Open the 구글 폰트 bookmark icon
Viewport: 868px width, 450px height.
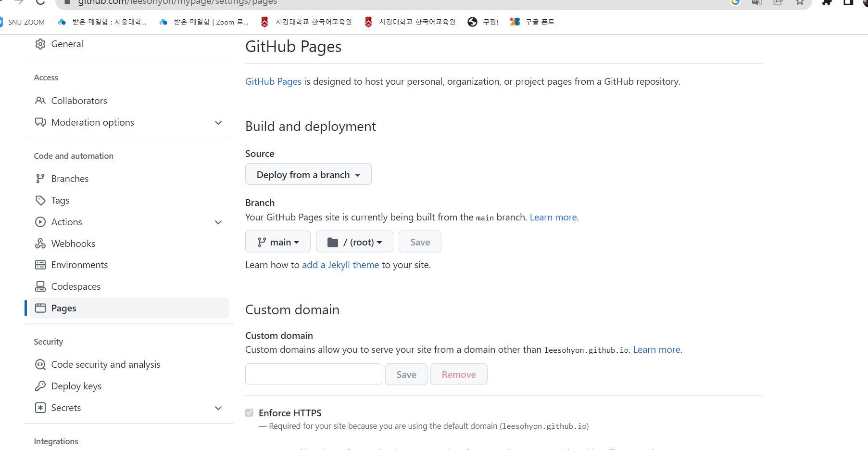[x=515, y=22]
